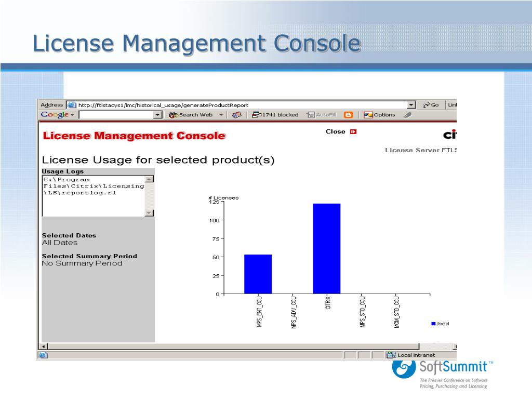Click the AutoFill button
The image size is (532, 399).
point(321,115)
